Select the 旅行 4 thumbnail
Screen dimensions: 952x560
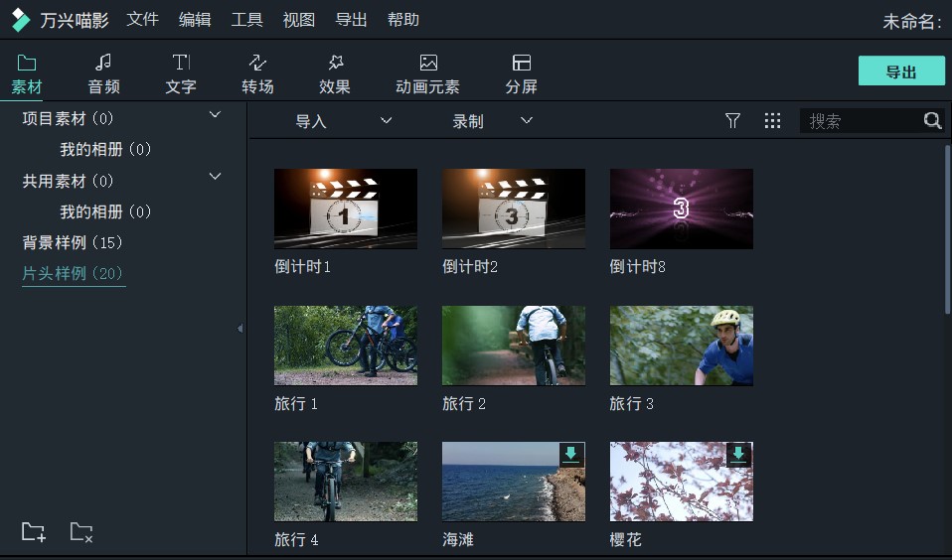point(346,482)
